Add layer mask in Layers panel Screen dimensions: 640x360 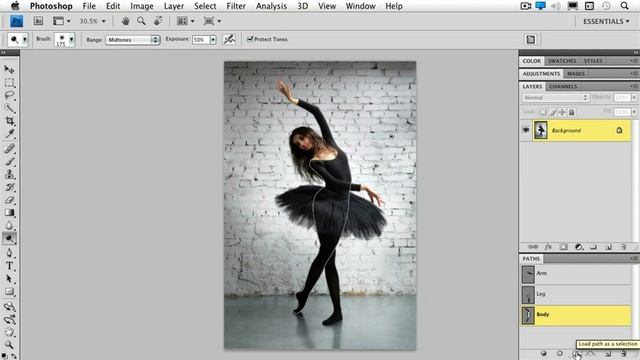click(563, 247)
